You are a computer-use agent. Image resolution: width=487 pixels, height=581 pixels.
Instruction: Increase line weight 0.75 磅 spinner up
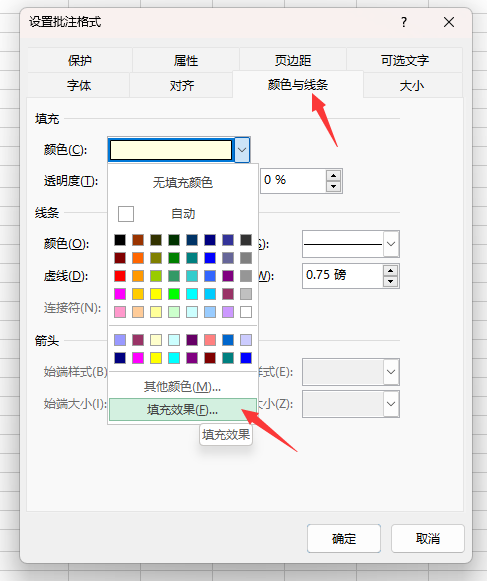tap(390, 270)
